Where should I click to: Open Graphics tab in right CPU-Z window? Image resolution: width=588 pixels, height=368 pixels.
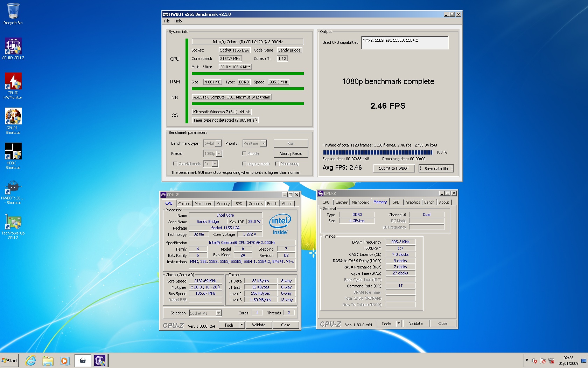413,202
